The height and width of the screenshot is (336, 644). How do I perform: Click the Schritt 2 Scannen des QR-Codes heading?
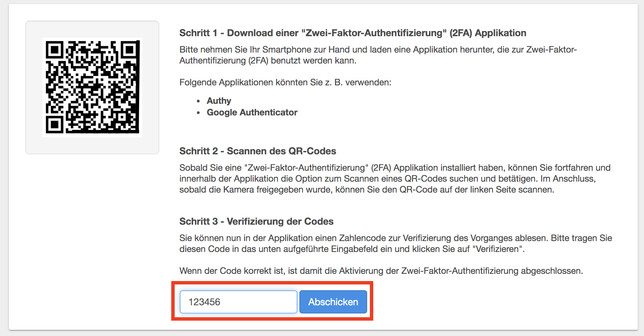tap(258, 151)
